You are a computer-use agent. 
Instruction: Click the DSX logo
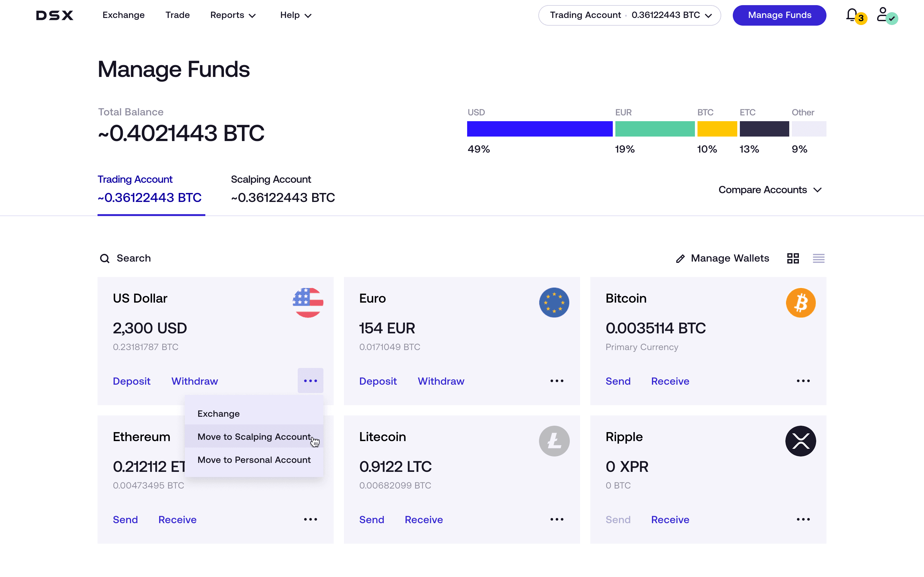(55, 15)
